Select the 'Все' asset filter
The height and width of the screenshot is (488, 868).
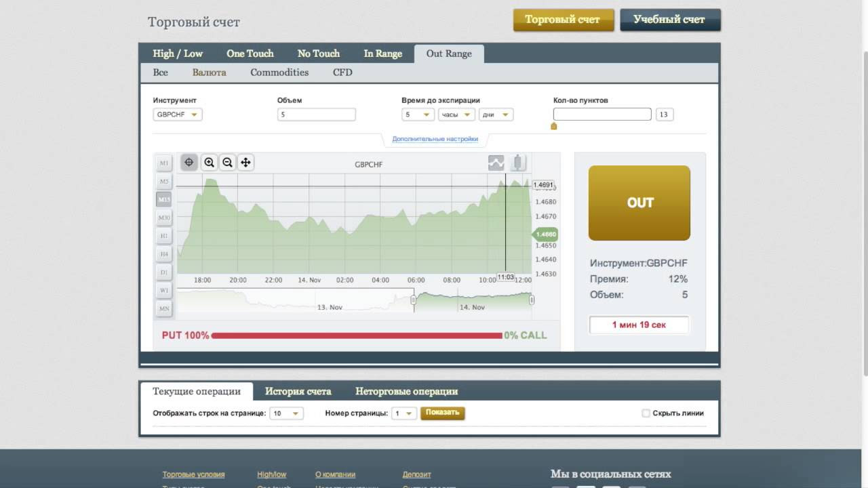tap(161, 73)
